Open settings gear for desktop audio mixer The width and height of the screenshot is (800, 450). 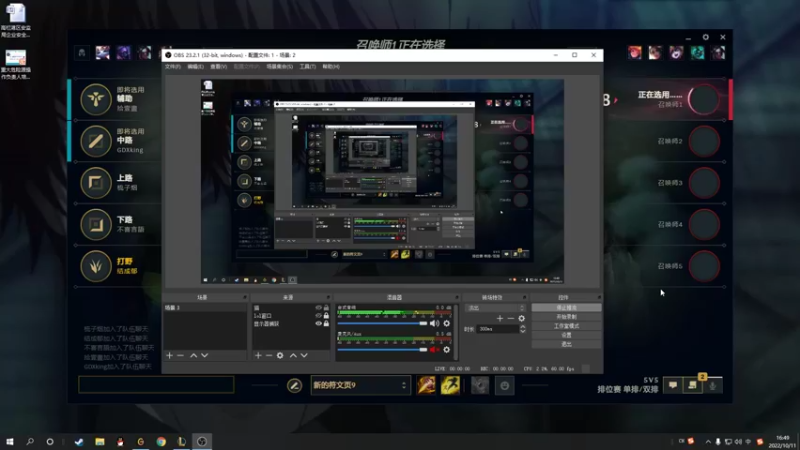(x=446, y=323)
